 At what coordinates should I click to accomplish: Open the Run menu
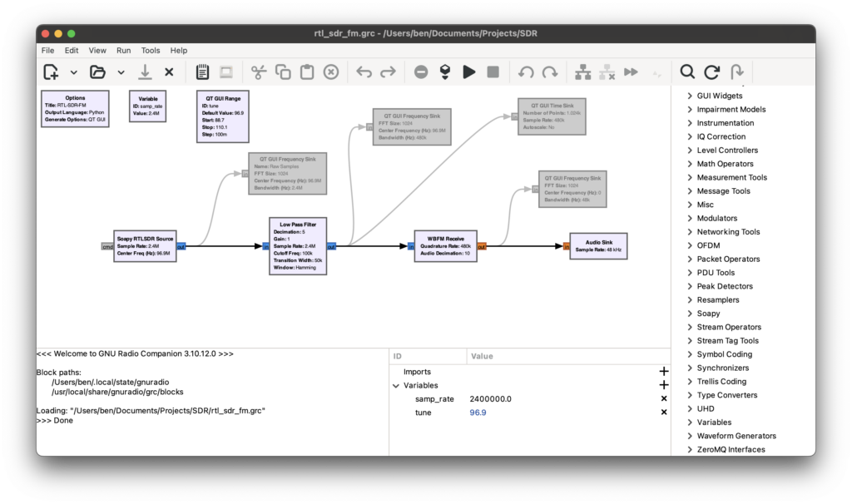point(123,51)
